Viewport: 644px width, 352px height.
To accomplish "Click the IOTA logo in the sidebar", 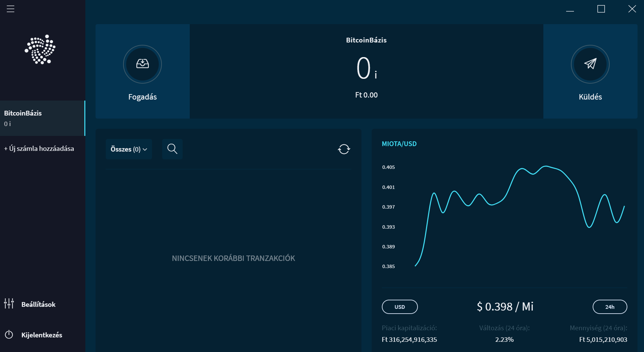I will point(40,49).
